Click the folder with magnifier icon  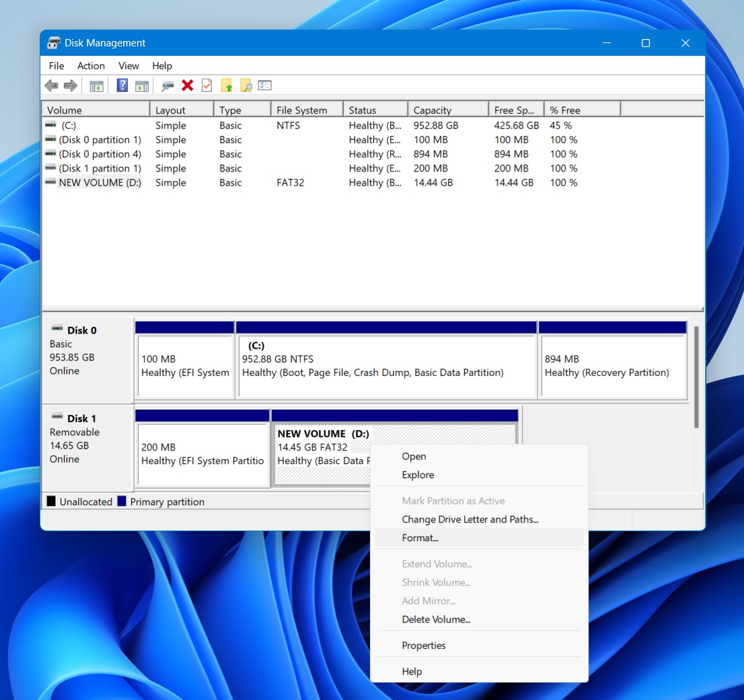pyautogui.click(x=246, y=86)
